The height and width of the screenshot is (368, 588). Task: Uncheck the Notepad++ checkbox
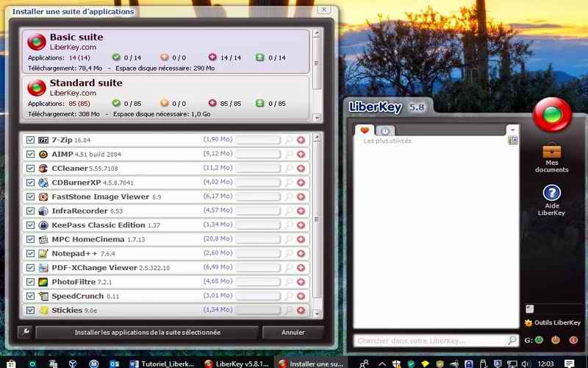[30, 254]
